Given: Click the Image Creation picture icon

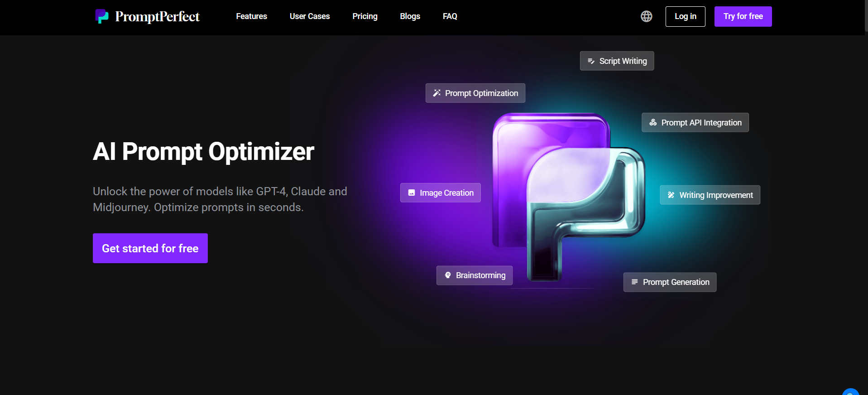Looking at the screenshot, I should pos(411,193).
